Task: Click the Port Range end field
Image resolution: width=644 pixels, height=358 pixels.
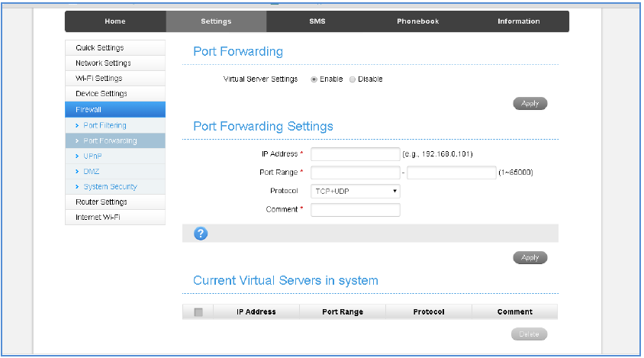Action: coord(451,173)
